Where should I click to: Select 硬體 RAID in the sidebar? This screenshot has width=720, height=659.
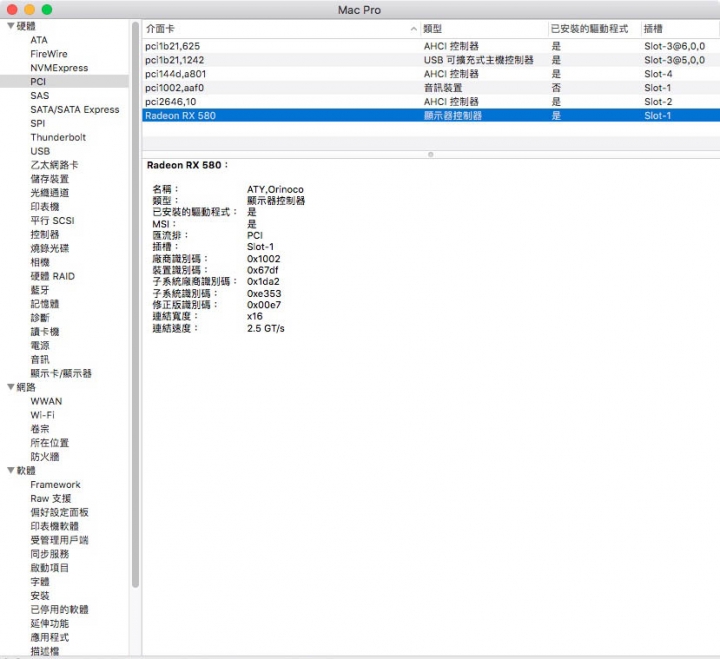tap(52, 276)
